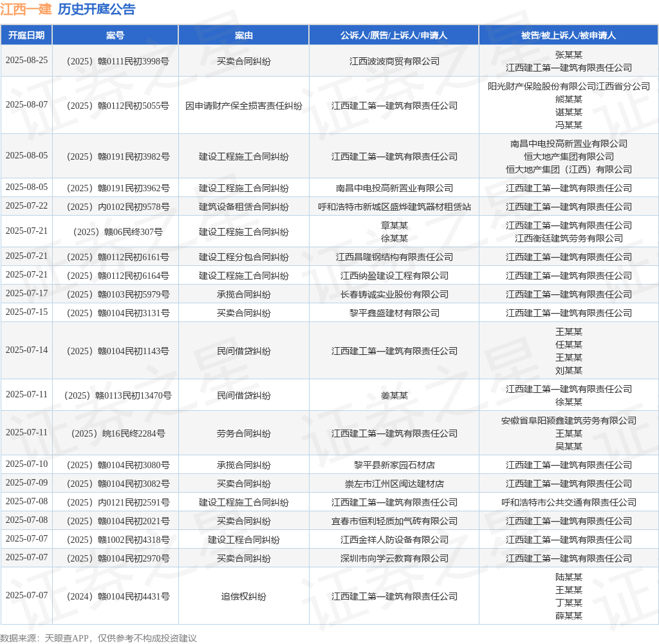This screenshot has height=644, width=659.
Task: Select the 案由 column header
Action: tap(244, 35)
